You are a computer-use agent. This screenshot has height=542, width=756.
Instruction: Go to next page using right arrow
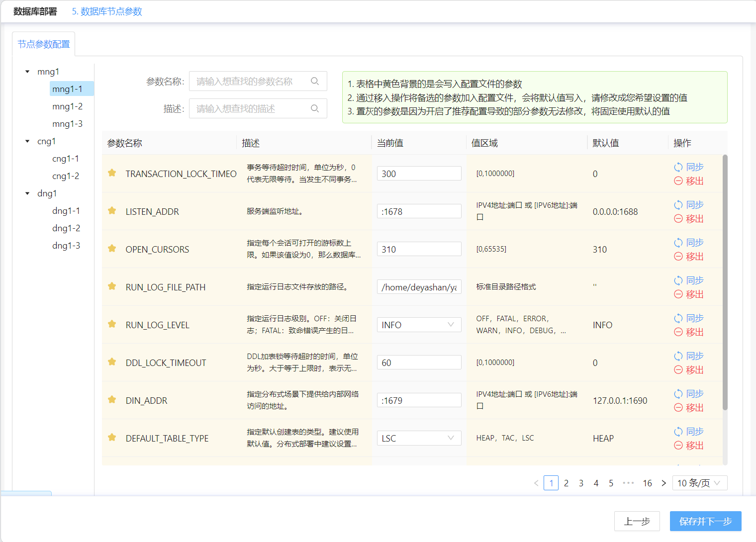[663, 483]
